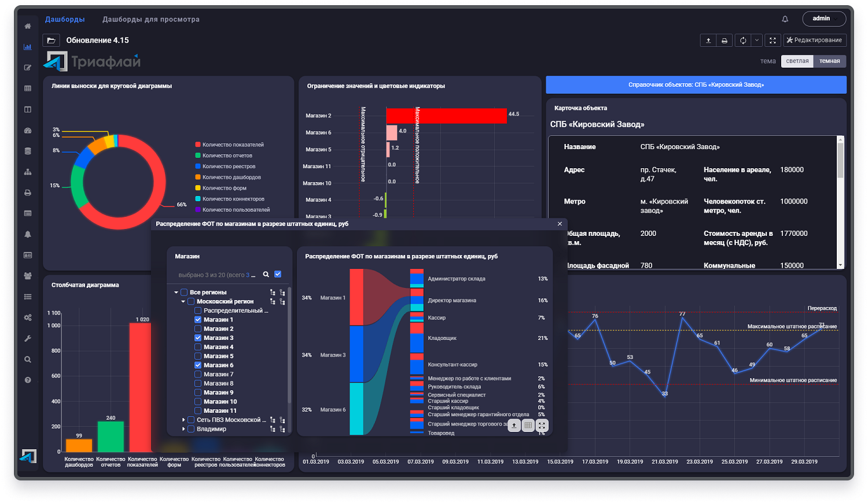This screenshot has height=503, width=868.
Task: Collapse the Московский регион node
Action: pos(183,302)
